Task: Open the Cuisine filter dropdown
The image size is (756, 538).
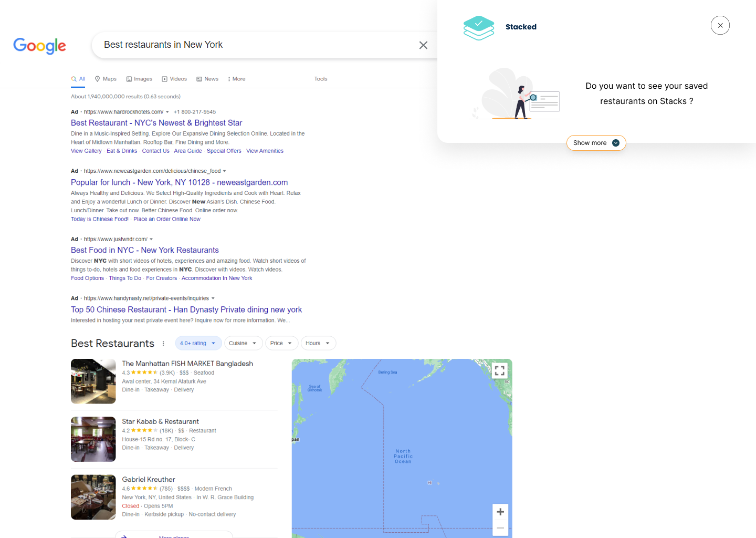Action: pyautogui.click(x=244, y=343)
